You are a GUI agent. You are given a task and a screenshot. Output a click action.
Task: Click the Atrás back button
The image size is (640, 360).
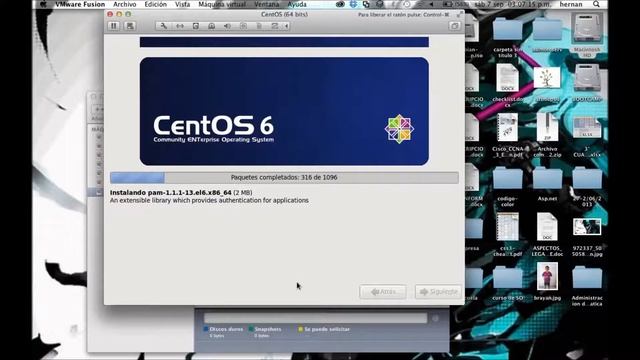pos(383,291)
